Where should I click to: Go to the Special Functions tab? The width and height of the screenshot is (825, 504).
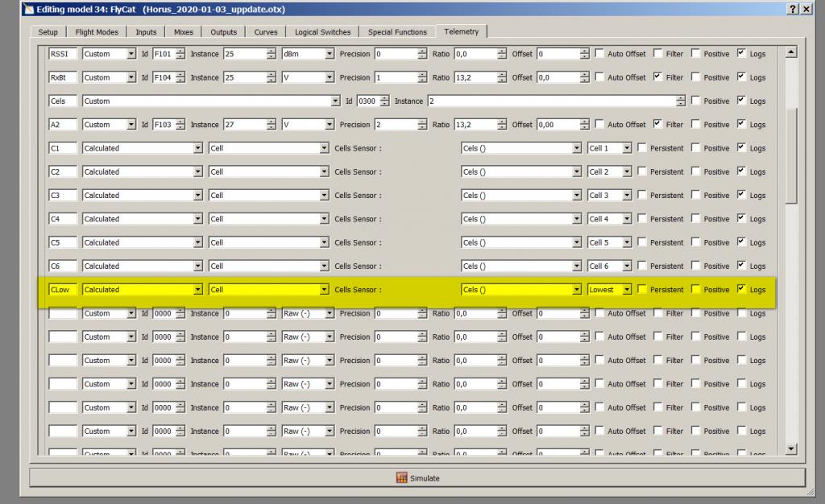pyautogui.click(x=397, y=32)
